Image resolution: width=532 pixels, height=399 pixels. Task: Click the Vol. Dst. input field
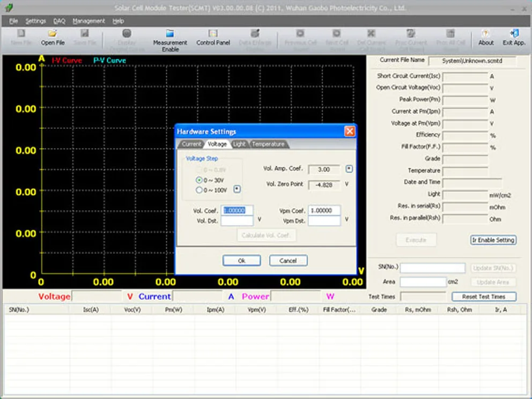(x=237, y=220)
